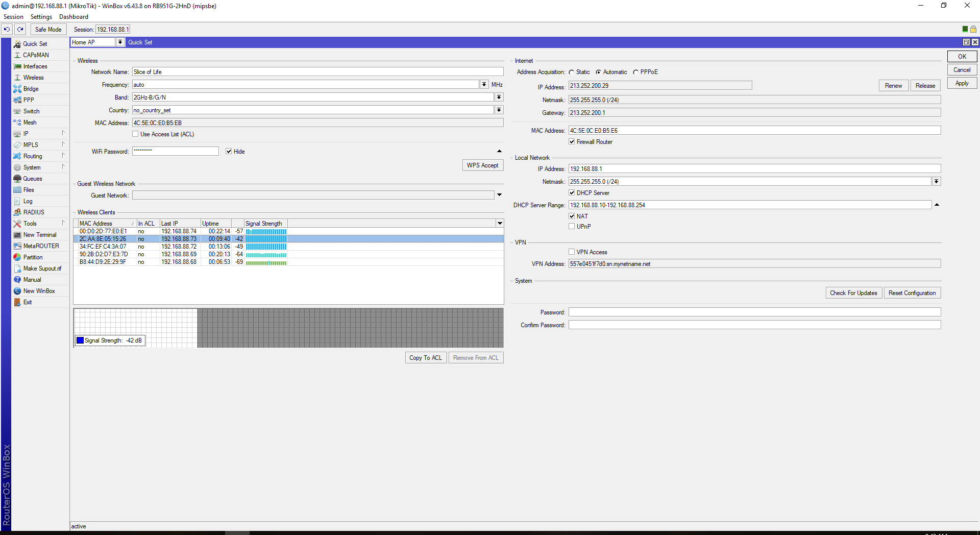
Task: Enable the Use Access List (ACL) checkbox
Action: point(135,134)
